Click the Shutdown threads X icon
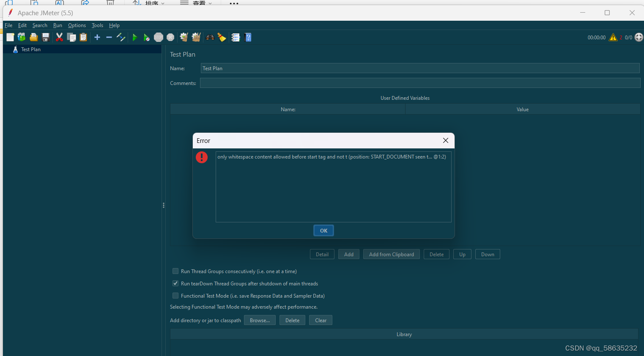This screenshot has width=644, height=356. [x=170, y=37]
